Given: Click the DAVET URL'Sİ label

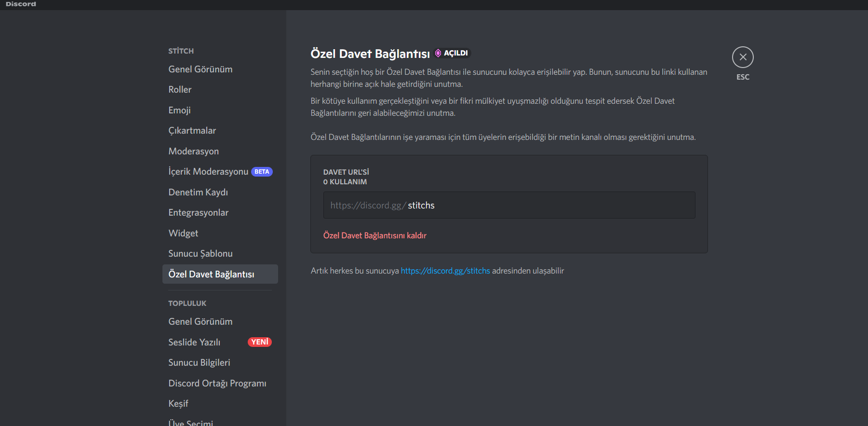Looking at the screenshot, I should click(346, 172).
